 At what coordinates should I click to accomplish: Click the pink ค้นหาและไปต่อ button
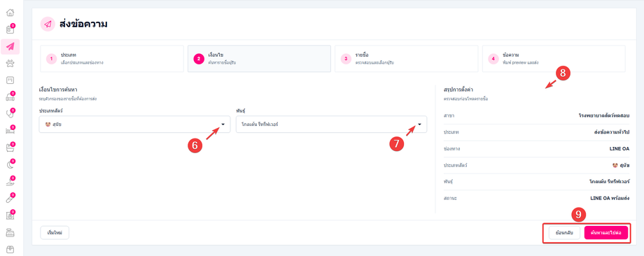pos(605,233)
